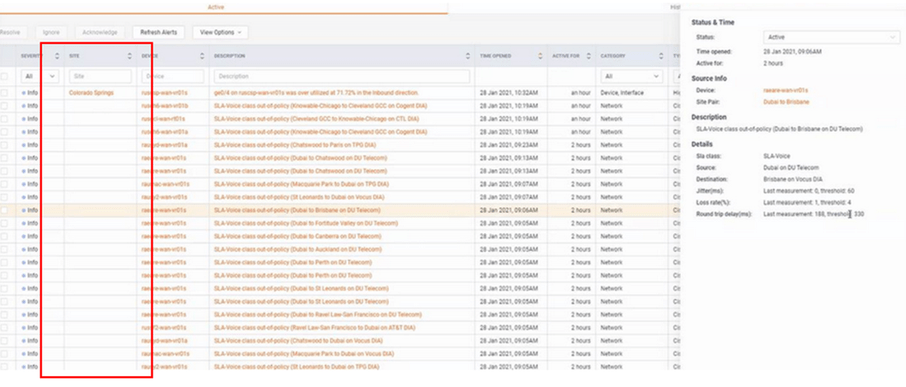The width and height of the screenshot is (906, 387).
Task: Open the Dubai to Brisbane site pair link
Action: click(786, 102)
